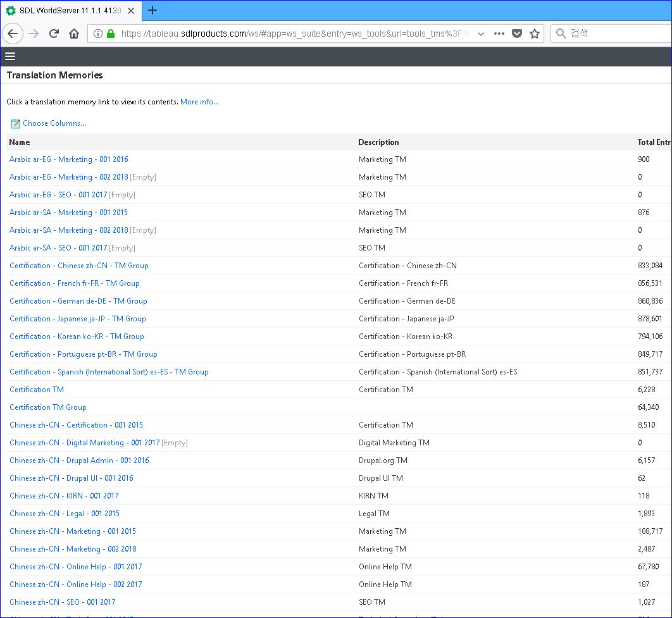Save the page to Pocket
The width and height of the screenshot is (672, 618).
[517, 34]
